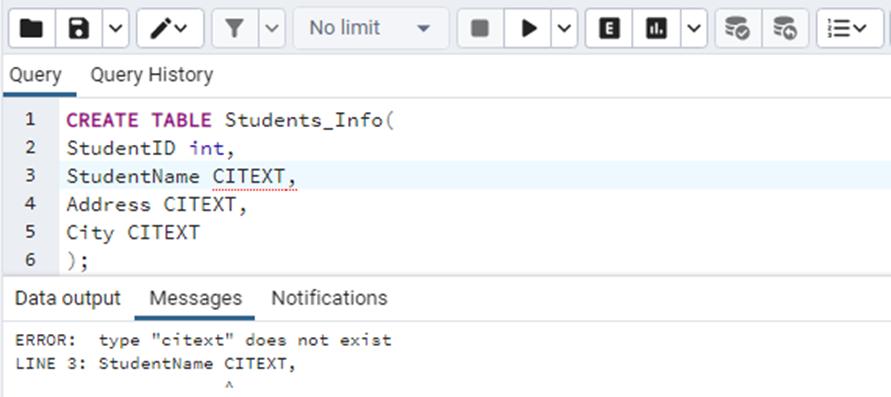Open the No limit rows dropdown

(370, 28)
